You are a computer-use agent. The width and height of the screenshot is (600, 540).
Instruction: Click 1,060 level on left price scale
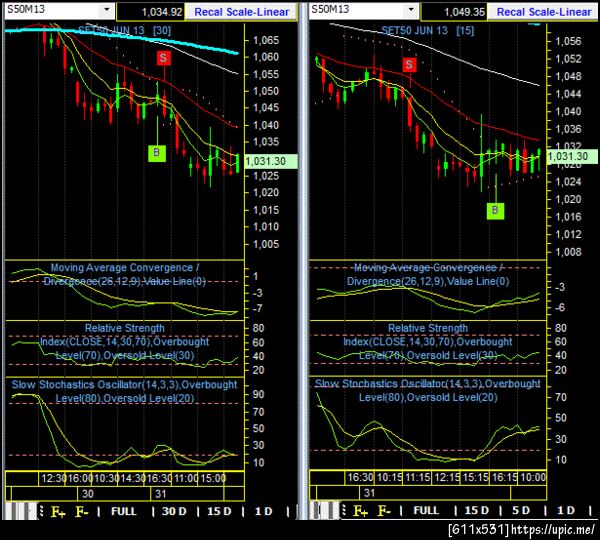pos(266,57)
